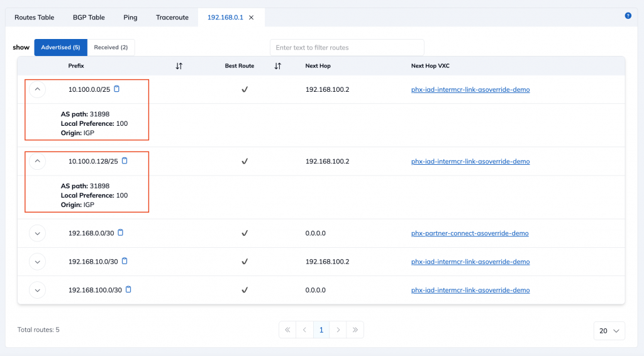644x356 pixels.
Task: Open VXC link for prefix 192.168.10.0/30
Action: [470, 262]
